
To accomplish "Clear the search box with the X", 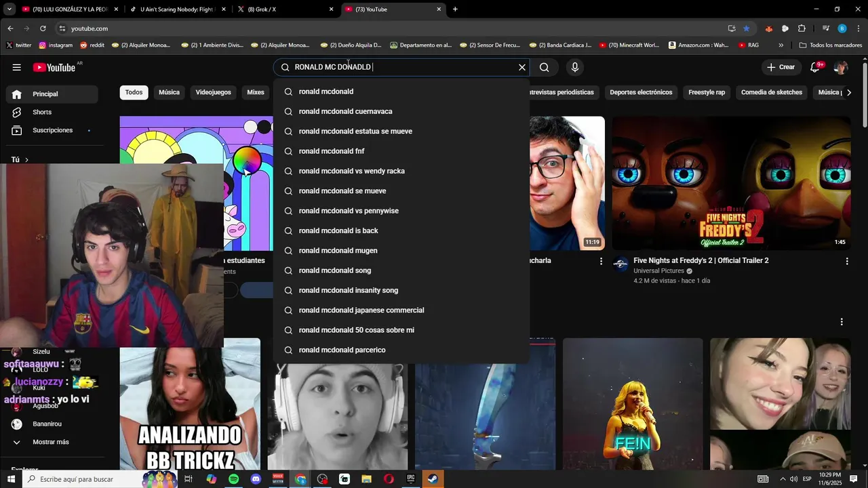I will tap(522, 67).
